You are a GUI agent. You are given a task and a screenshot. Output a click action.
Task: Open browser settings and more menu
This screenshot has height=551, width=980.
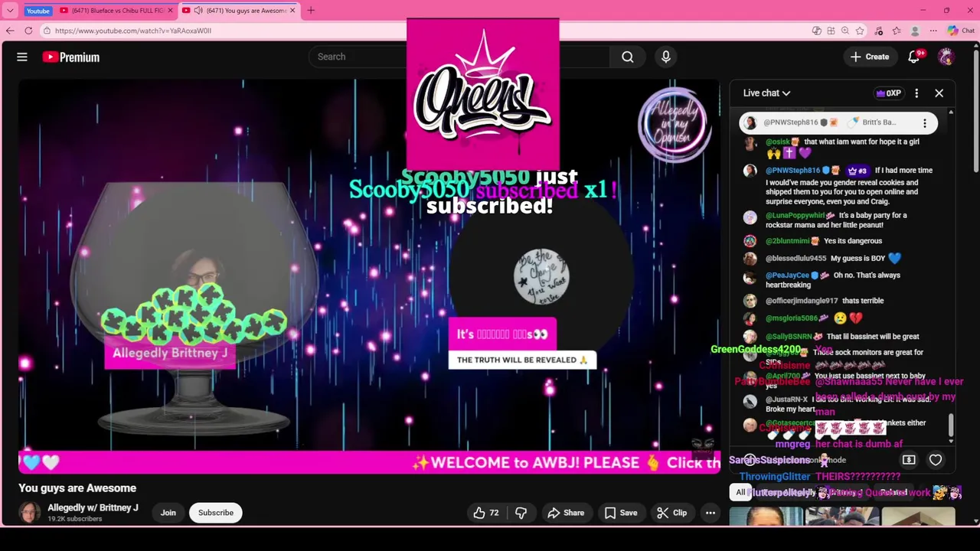pos(933,31)
